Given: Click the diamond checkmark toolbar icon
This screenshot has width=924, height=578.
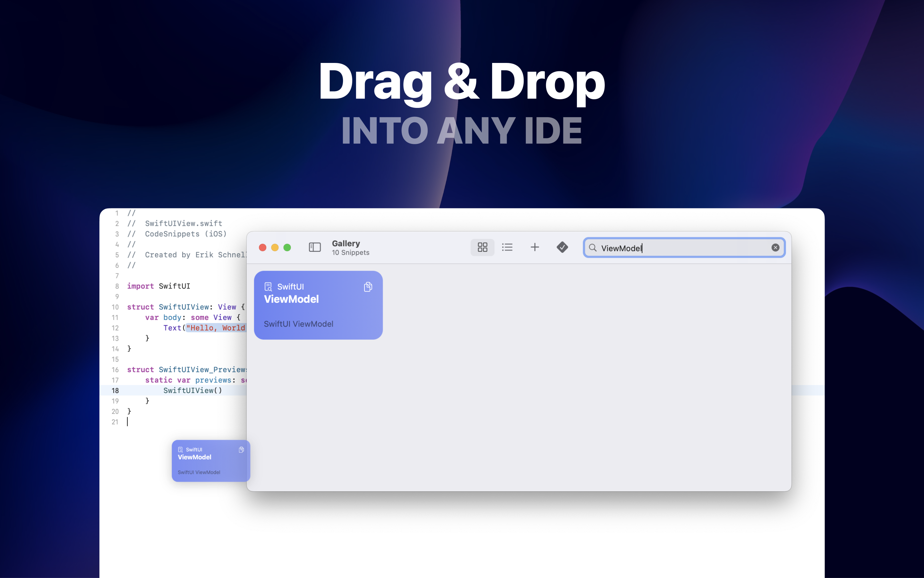Looking at the screenshot, I should [562, 247].
